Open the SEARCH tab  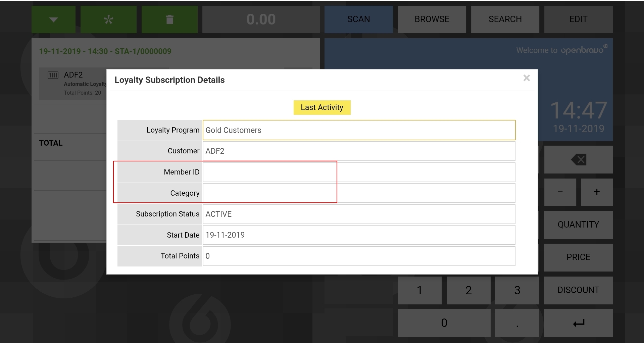tap(505, 19)
